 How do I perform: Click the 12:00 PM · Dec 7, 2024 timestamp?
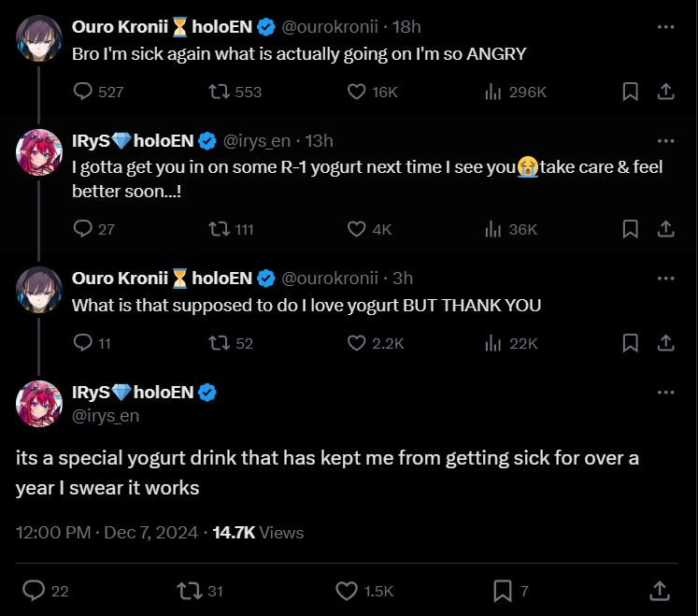click(107, 532)
